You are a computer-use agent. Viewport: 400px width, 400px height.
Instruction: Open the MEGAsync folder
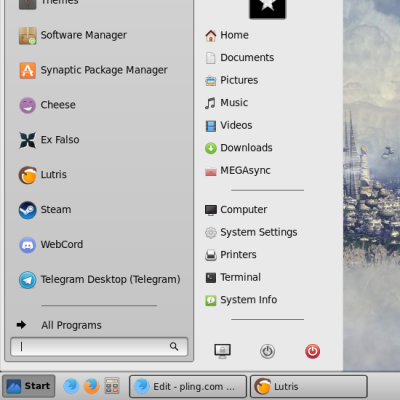pos(238,170)
